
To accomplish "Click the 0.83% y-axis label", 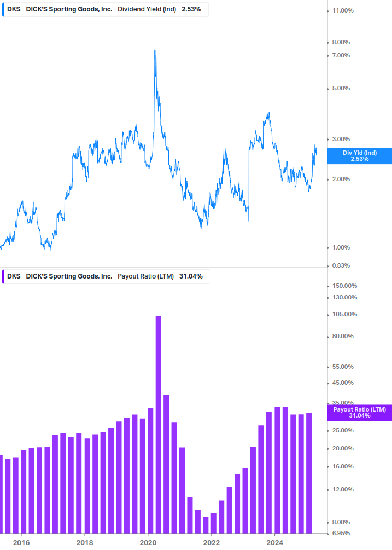I will coord(341,265).
